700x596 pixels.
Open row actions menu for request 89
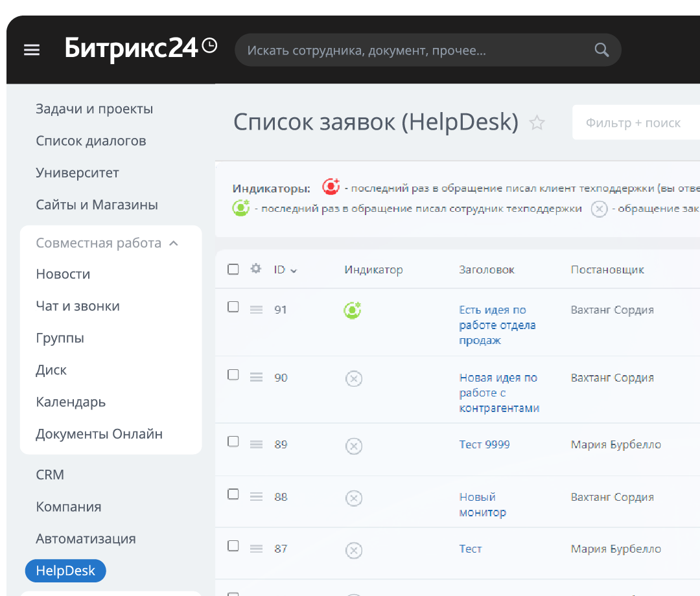[x=256, y=444]
